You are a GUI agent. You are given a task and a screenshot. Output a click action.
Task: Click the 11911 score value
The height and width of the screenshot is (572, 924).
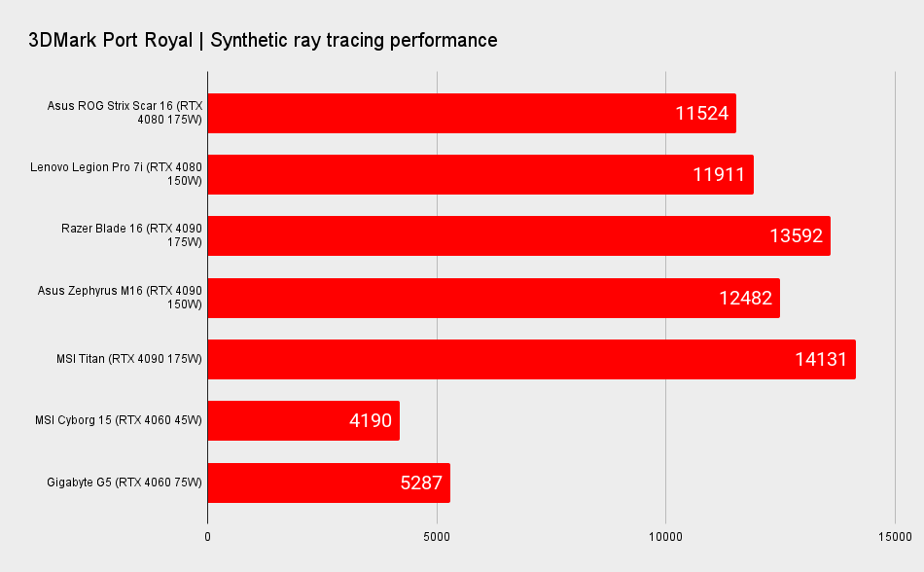coord(719,174)
